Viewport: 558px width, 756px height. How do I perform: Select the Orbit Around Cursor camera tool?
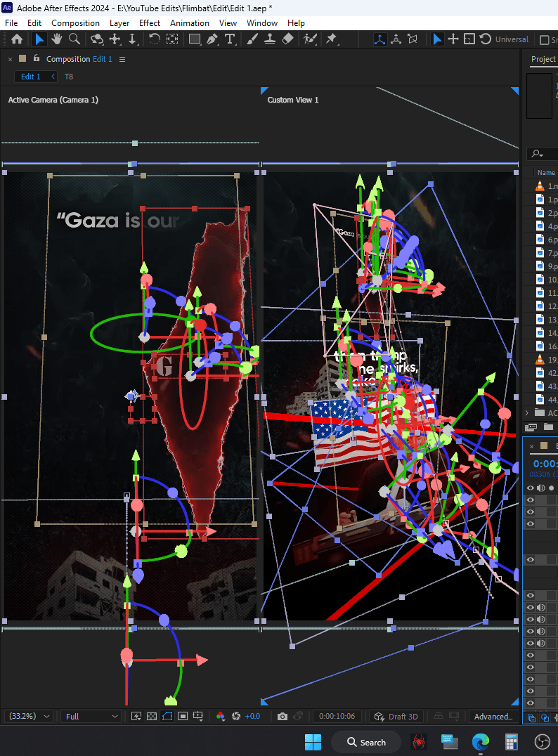click(97, 39)
